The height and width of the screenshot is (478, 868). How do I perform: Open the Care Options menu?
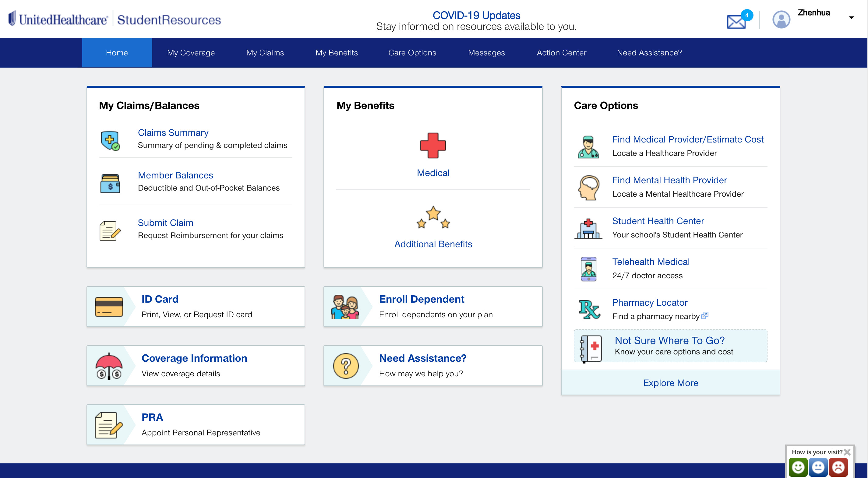coord(412,53)
